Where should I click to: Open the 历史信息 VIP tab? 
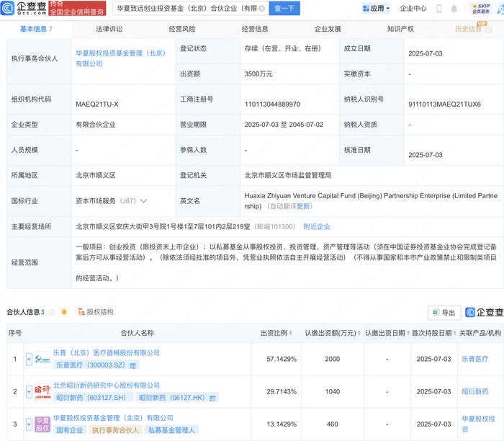pos(468,30)
